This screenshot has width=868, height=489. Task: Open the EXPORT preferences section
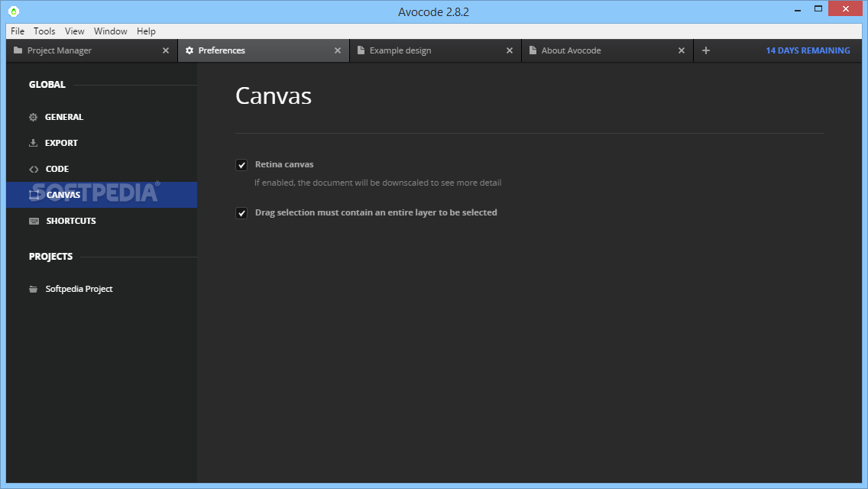point(102,143)
